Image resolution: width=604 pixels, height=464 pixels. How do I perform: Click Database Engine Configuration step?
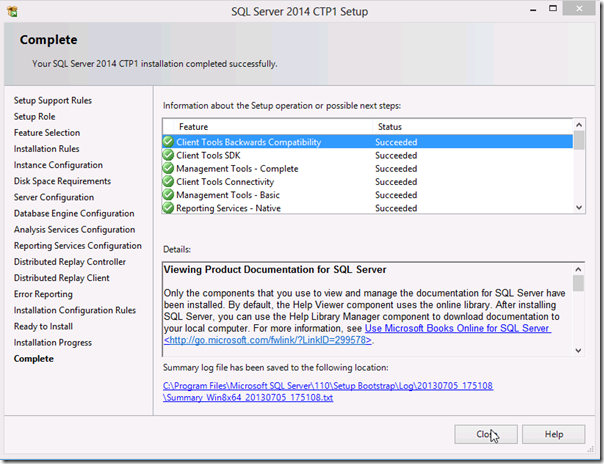click(74, 213)
